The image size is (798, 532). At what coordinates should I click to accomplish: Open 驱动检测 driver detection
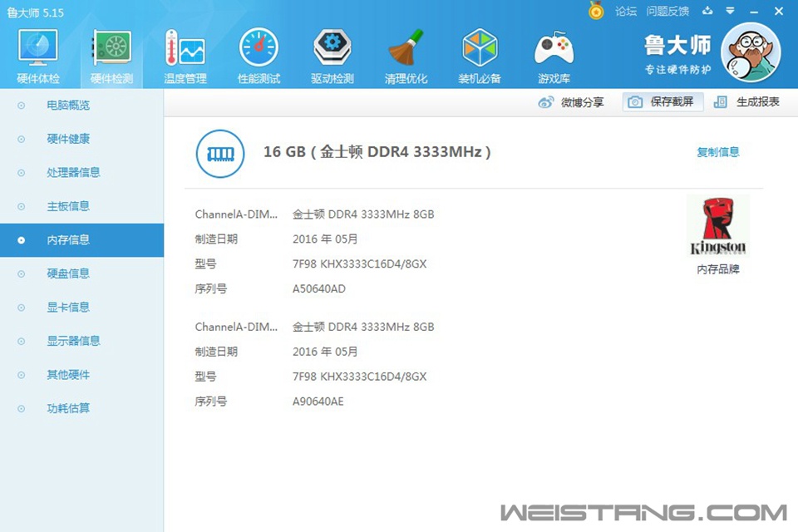click(x=332, y=56)
